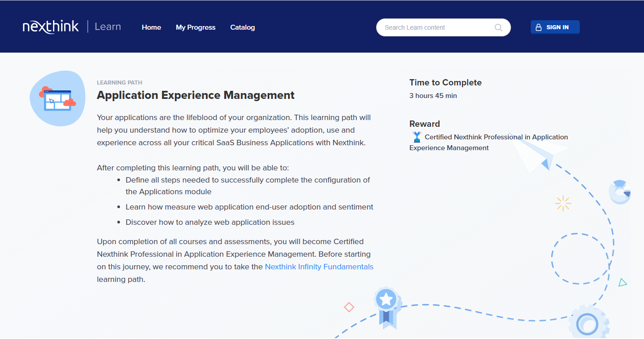This screenshot has width=644, height=339.
Task: Click the donut chart graphic on right edge
Action: coord(620,192)
